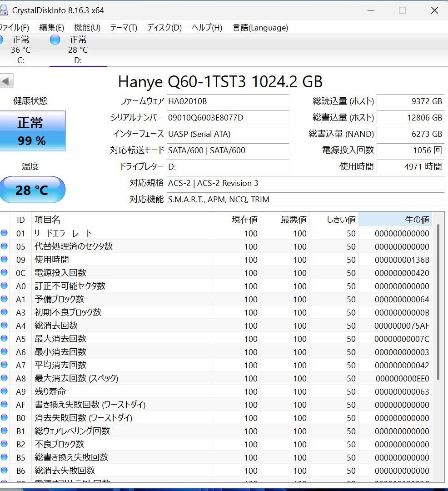Click the firmware field showing HA02010B
Viewport: 448px width, 491px height.
227,101
